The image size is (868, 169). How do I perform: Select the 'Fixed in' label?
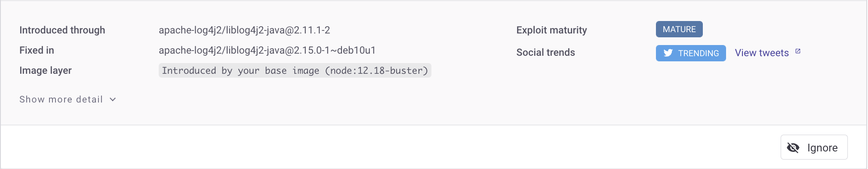click(x=37, y=50)
